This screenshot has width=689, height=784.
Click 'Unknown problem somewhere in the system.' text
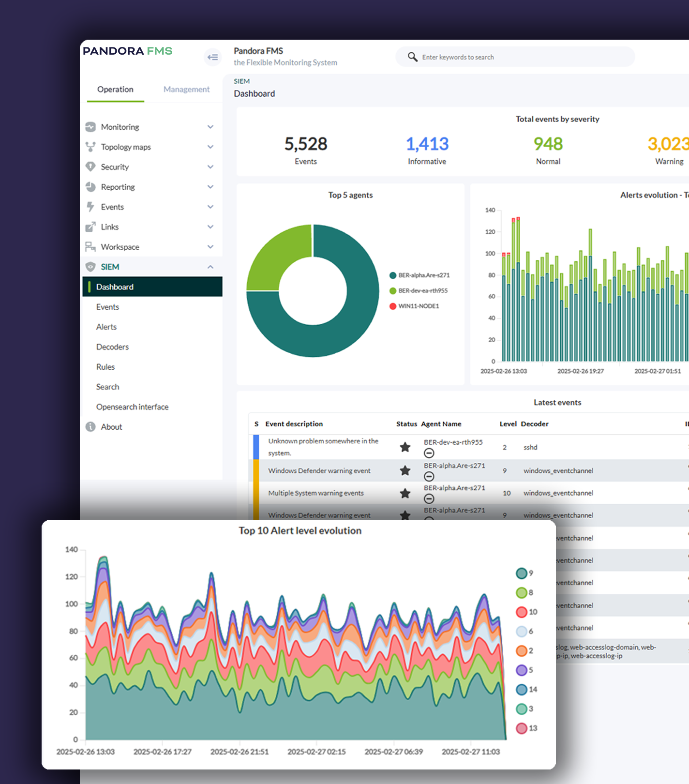(x=323, y=447)
